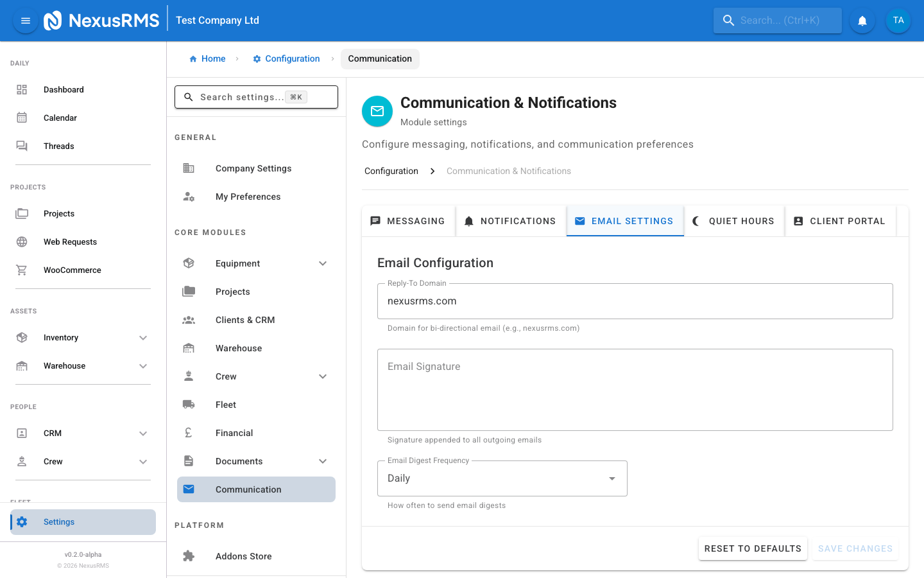
Task: Click inside the Email Signature field
Action: [x=635, y=389]
